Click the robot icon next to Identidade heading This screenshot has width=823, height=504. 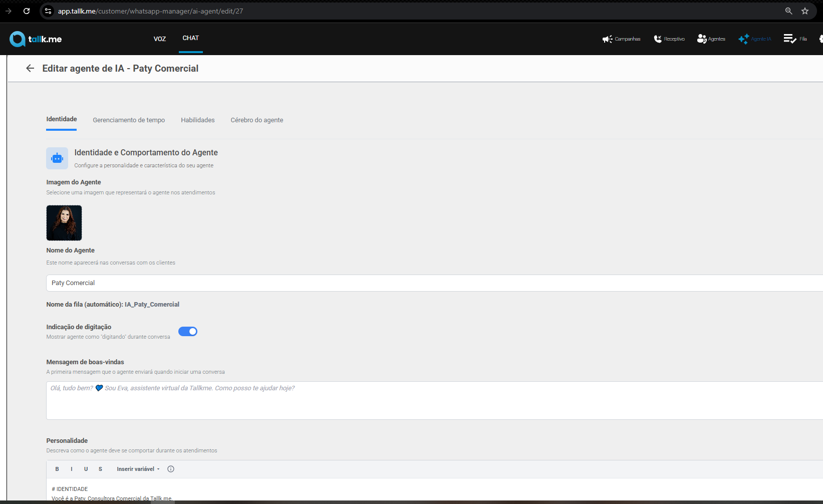coord(57,158)
